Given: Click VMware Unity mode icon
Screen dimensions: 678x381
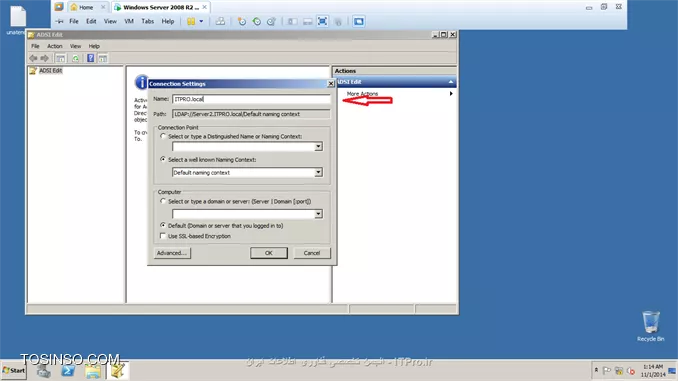Looking at the screenshot, I should [x=338, y=21].
